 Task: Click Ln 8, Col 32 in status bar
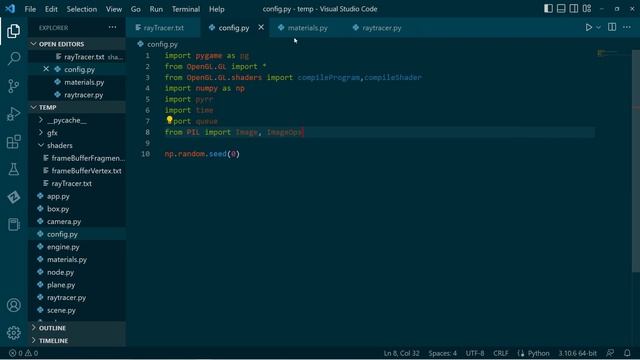coord(401,353)
